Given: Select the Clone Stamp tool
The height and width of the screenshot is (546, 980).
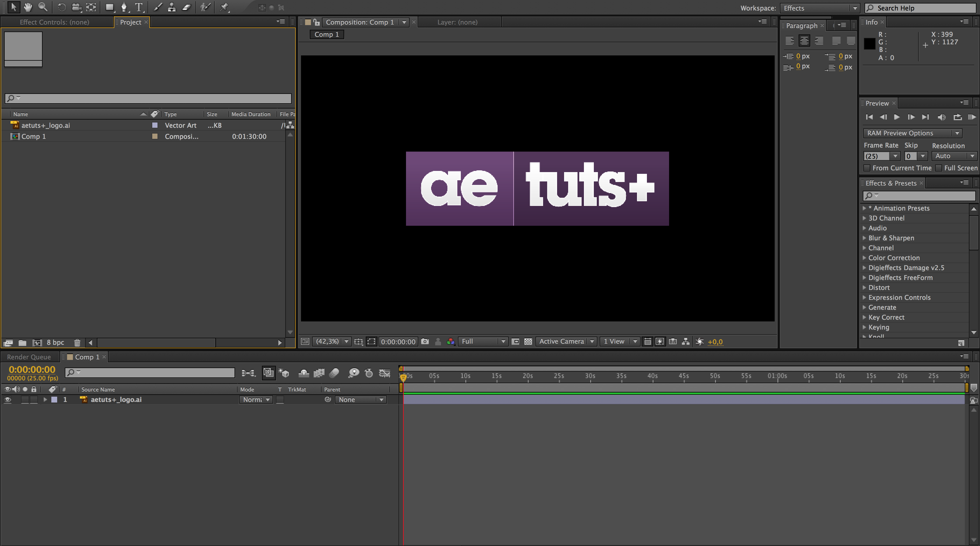Looking at the screenshot, I should pos(172,7).
